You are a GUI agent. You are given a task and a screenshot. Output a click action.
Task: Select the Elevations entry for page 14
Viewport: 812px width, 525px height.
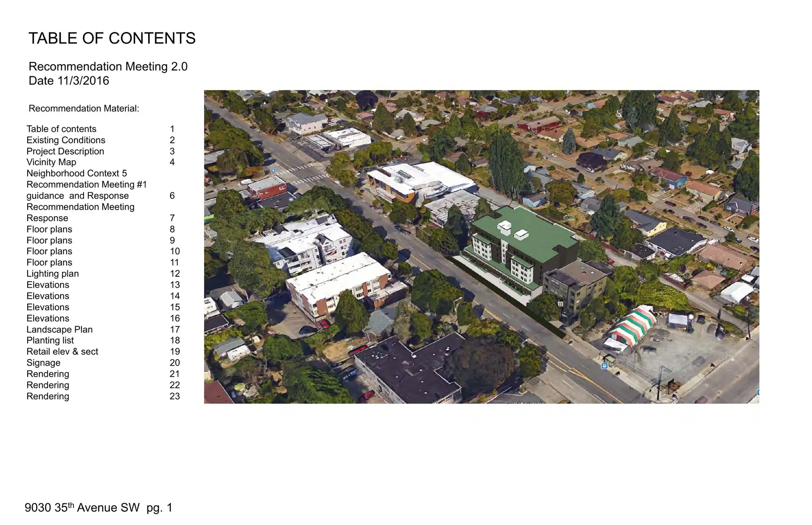click(48, 296)
